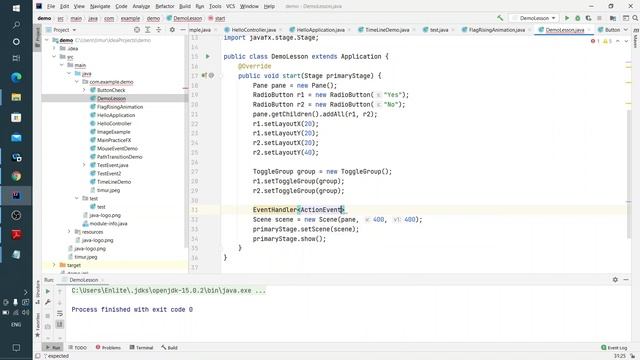
Task: Toggle scroll to end in Run console
Action: point(60,324)
